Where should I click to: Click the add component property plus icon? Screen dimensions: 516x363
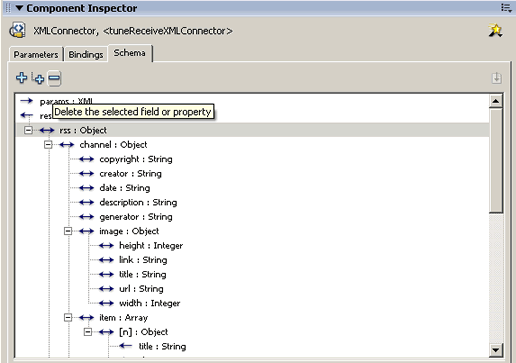tap(22, 78)
